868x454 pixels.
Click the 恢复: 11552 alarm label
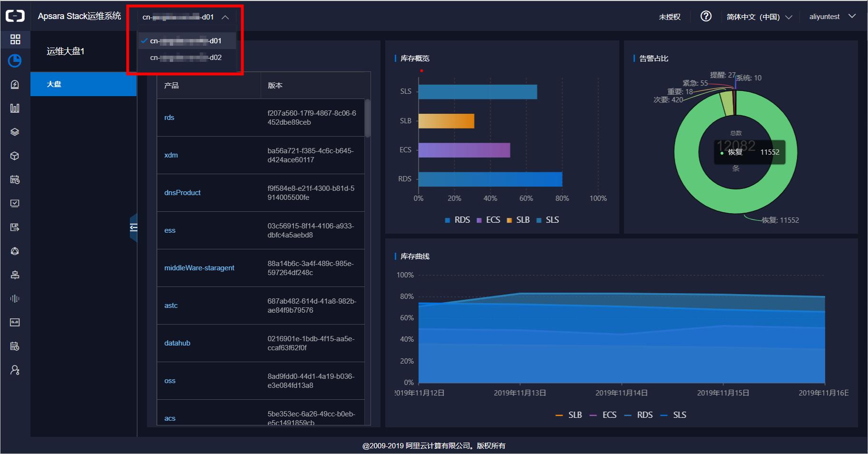click(780, 220)
